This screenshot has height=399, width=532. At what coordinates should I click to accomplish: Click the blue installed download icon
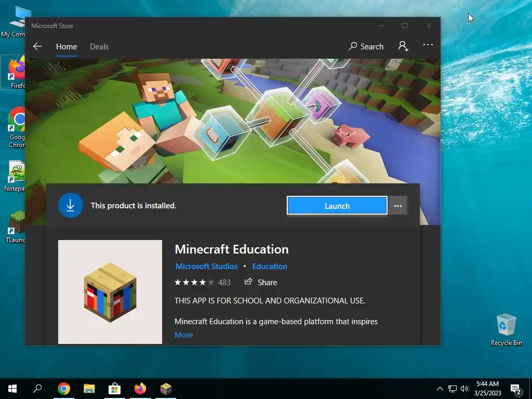coord(71,205)
